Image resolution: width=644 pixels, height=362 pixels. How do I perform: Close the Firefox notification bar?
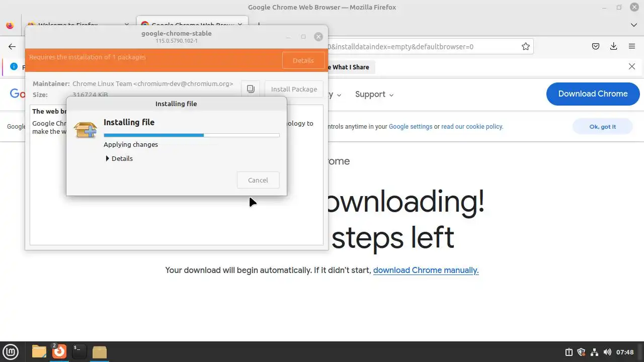632,66
